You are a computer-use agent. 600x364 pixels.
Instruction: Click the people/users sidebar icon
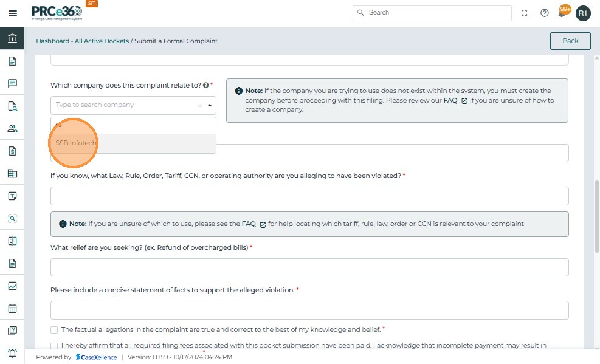pyautogui.click(x=12, y=128)
